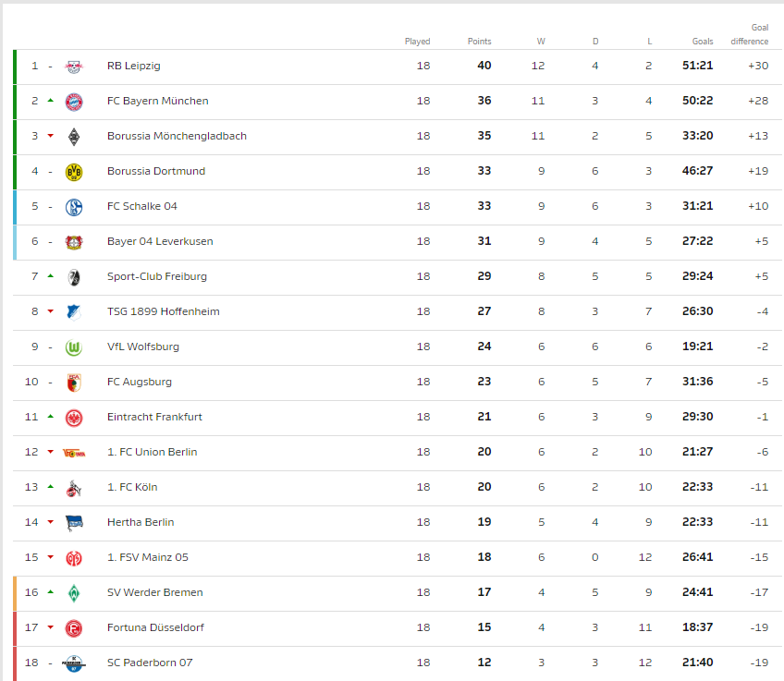
Task: Open TSG 1899 Hoffenheim team page
Action: (164, 311)
